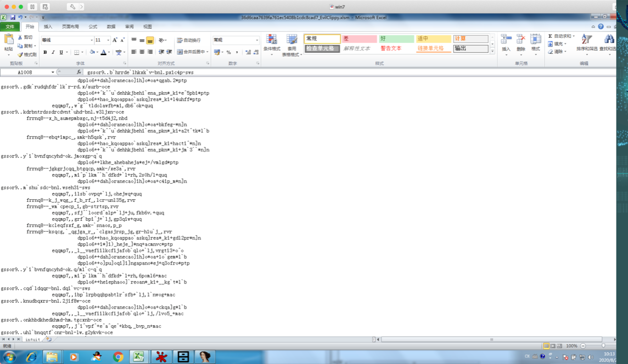628x364 pixels.
Task: Click the increase indent icon
Action: tap(169, 52)
